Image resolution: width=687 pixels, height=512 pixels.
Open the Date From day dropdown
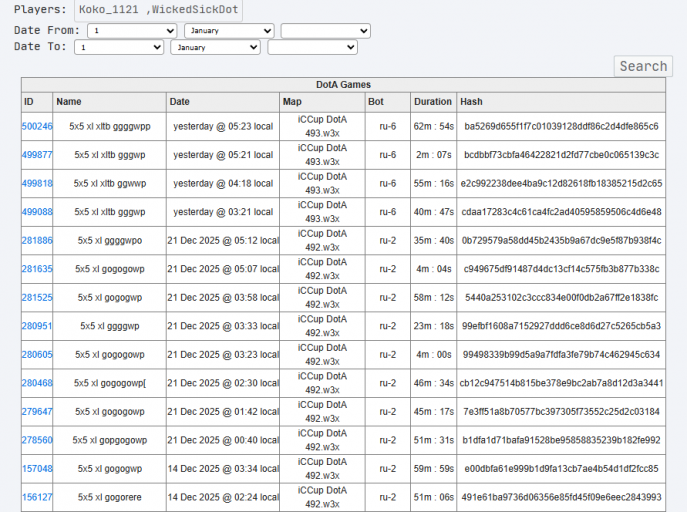pyautogui.click(x=132, y=31)
